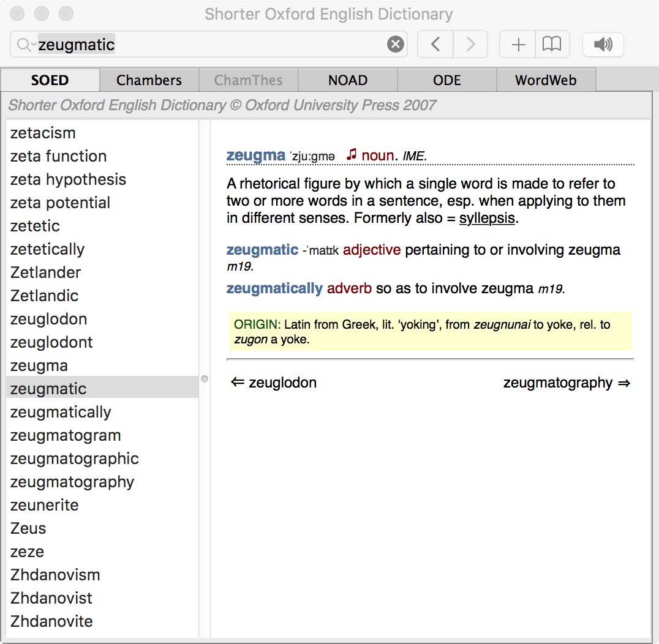Viewport: 659px width, 644px height.
Task: Switch to the NOAD tab
Action: [348, 80]
